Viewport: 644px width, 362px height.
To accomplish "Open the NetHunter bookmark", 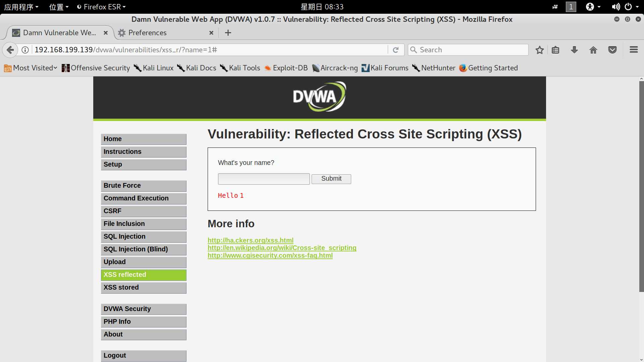I will point(434,68).
